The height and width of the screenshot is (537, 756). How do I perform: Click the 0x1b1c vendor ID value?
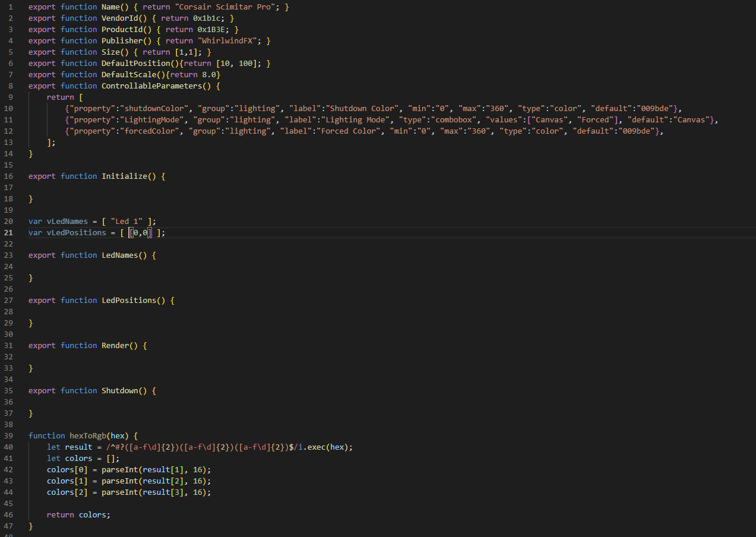tap(208, 18)
